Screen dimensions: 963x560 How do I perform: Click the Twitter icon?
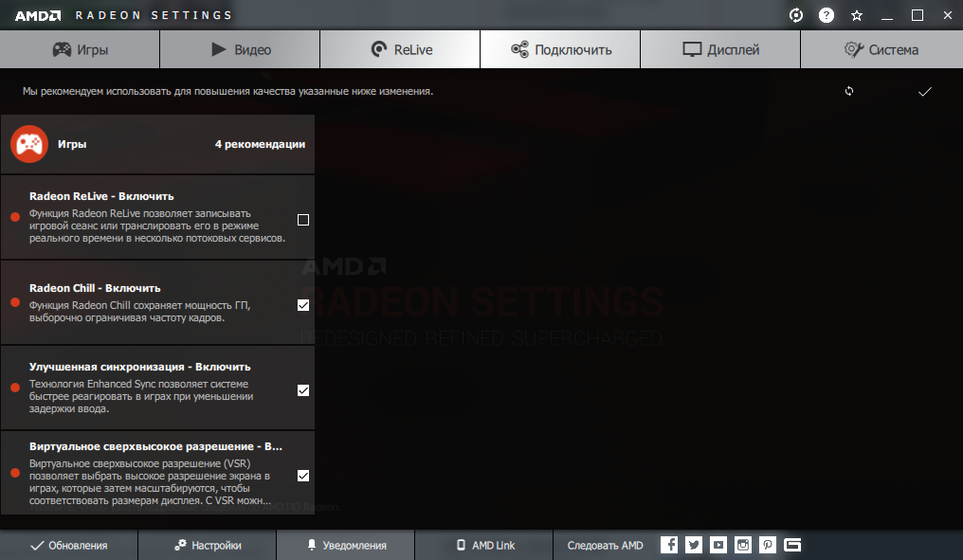tap(694, 545)
